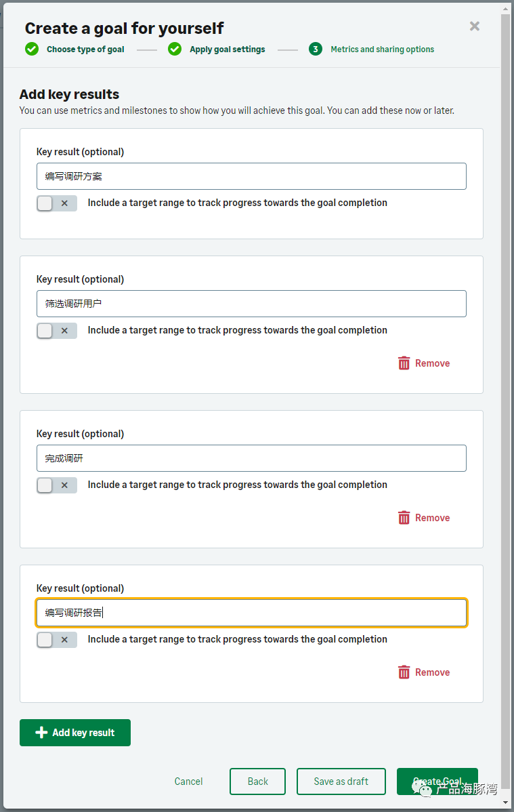Select Metrics and sharing options step
Screen dimensions: 514x812
click(x=383, y=49)
